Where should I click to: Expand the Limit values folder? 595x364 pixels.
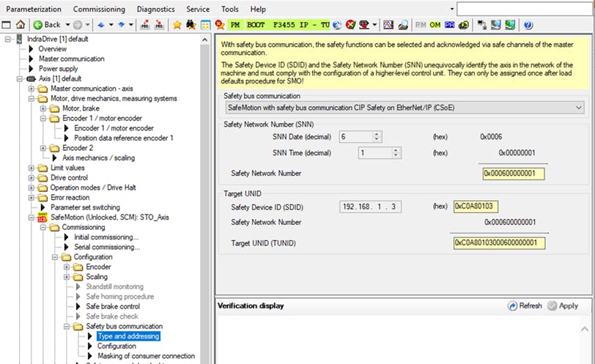pyautogui.click(x=31, y=168)
